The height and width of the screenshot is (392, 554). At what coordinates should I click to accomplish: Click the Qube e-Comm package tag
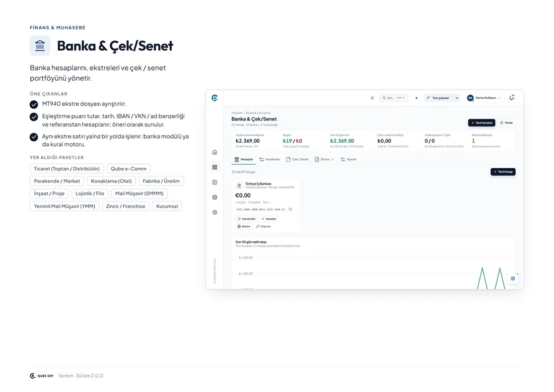pyautogui.click(x=128, y=169)
